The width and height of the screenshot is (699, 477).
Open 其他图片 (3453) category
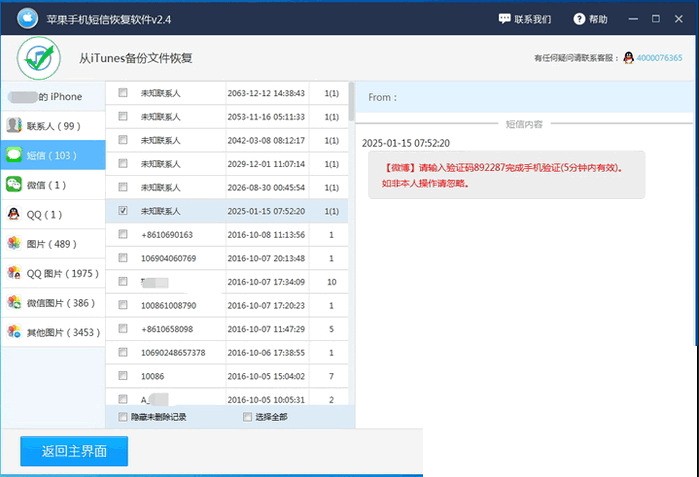point(53,332)
